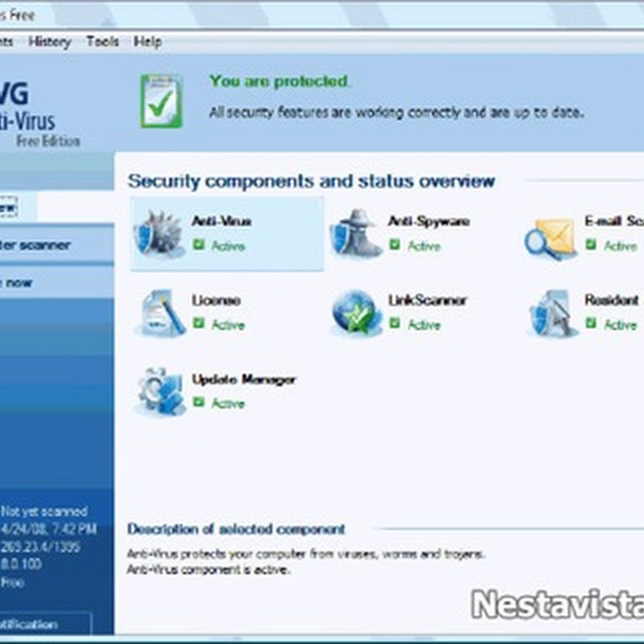The height and width of the screenshot is (644, 644).
Task: Click Update Manager green Active status indicator
Action: pos(219,403)
